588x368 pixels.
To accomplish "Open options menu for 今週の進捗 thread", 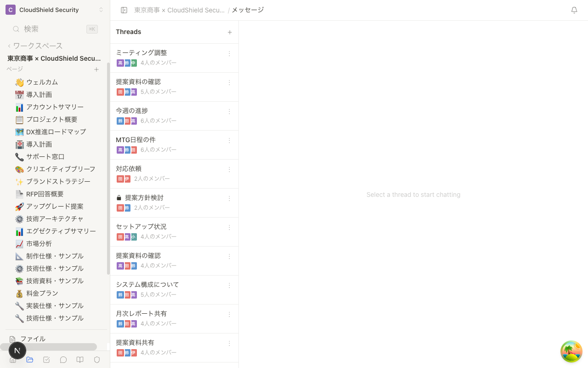I will pyautogui.click(x=229, y=112).
